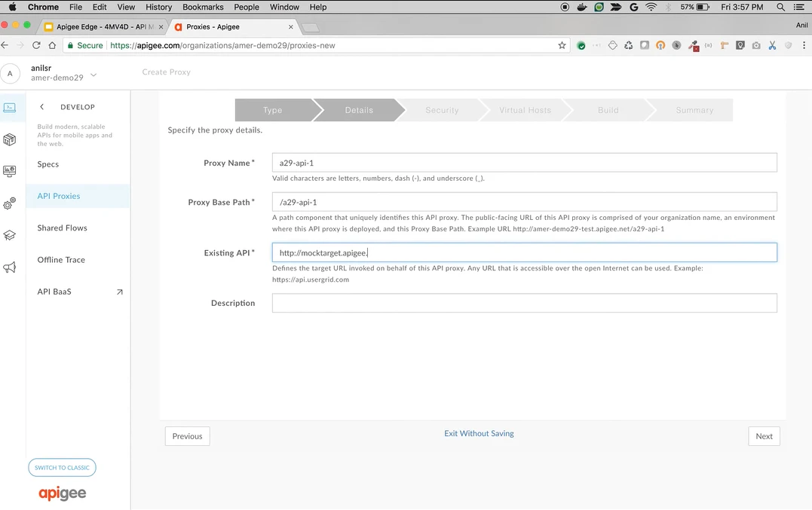The height and width of the screenshot is (510, 812).
Task: Open macOS Spotlight search
Action: pos(780,8)
